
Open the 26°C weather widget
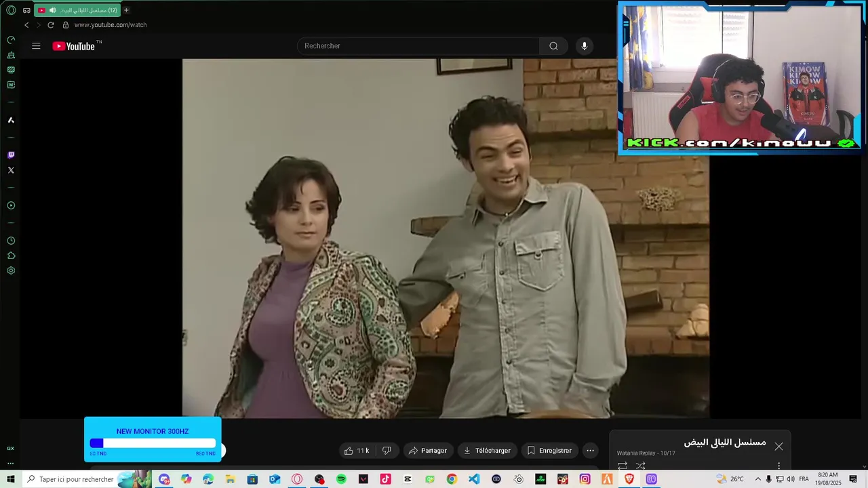tap(731, 479)
